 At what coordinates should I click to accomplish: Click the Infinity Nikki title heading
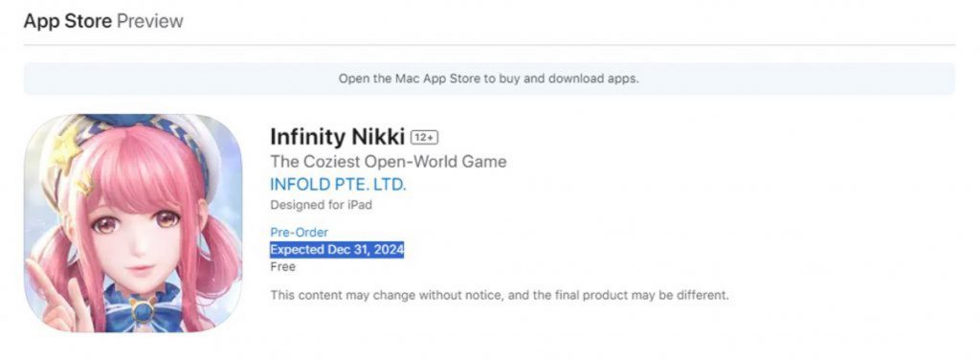338,136
